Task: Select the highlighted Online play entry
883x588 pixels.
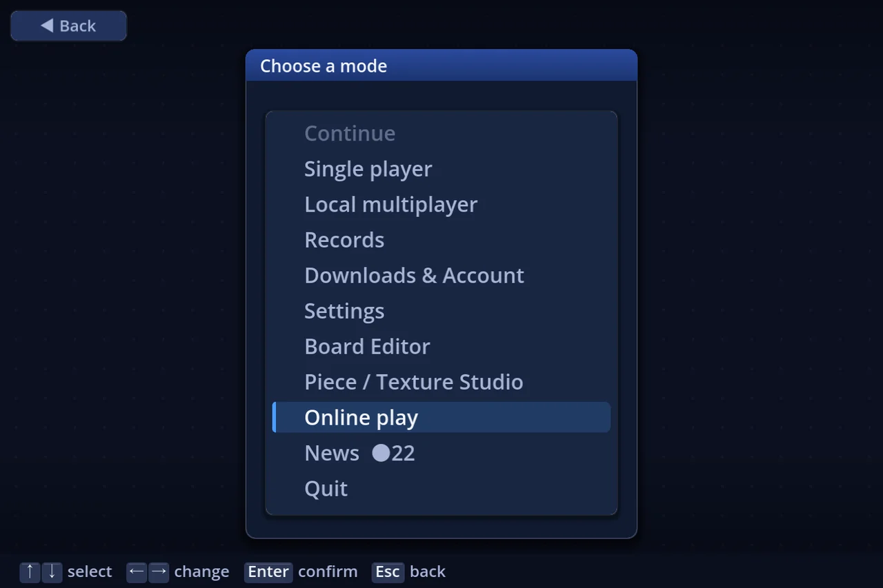Action: pos(441,417)
